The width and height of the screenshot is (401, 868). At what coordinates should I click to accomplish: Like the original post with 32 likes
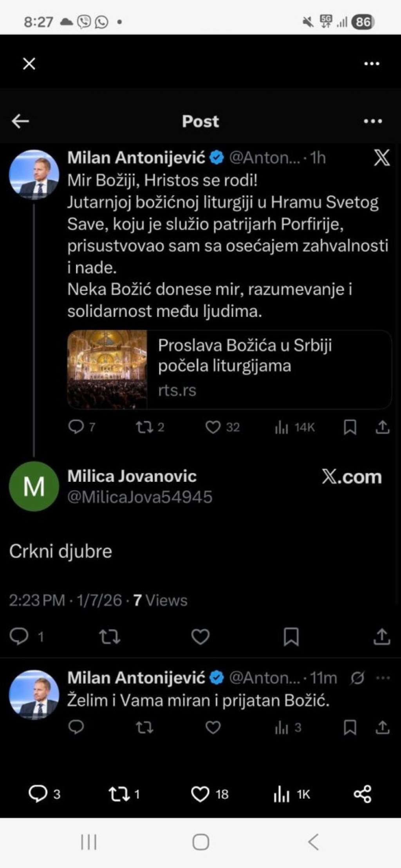pos(213,427)
